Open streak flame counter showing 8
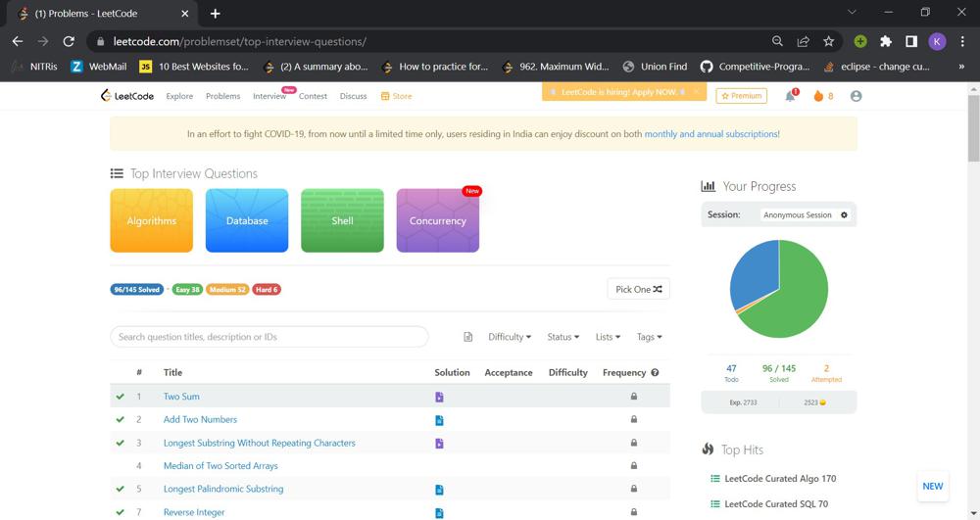This screenshot has width=980, height=520. click(823, 96)
